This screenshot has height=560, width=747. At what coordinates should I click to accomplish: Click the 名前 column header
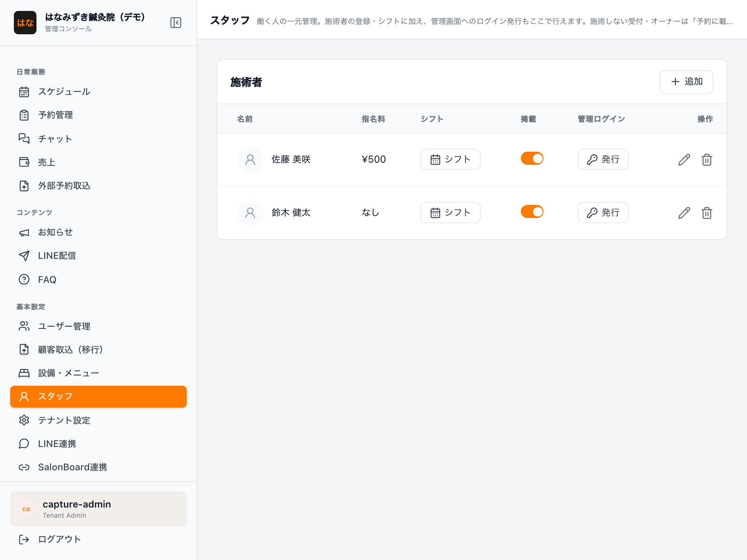pos(245,119)
